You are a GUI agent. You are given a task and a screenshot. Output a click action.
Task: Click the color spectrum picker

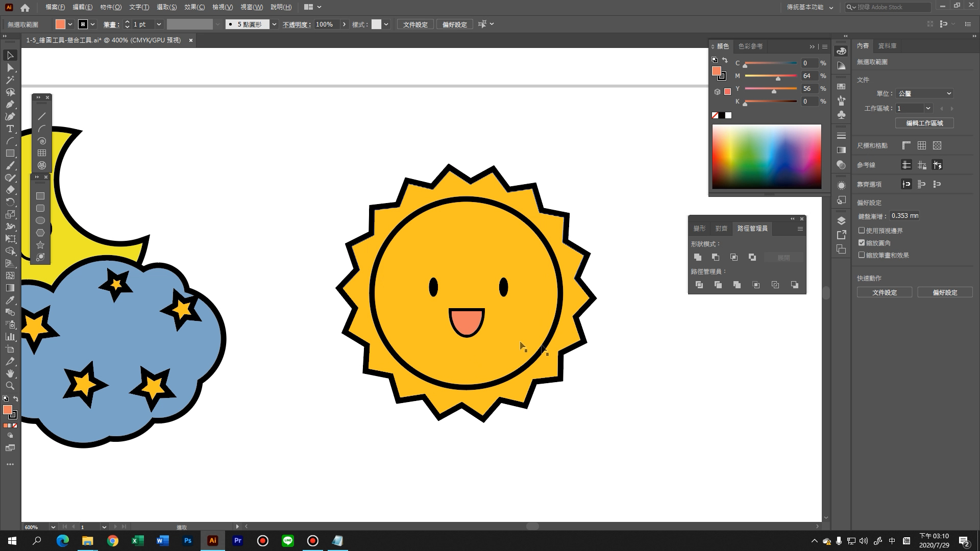click(x=766, y=157)
